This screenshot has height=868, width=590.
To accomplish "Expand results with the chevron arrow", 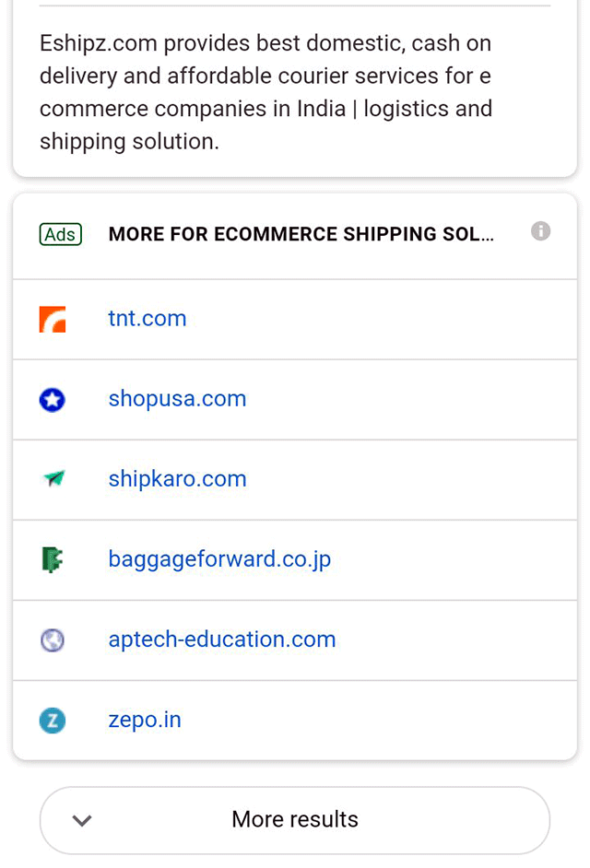I will 82,820.
